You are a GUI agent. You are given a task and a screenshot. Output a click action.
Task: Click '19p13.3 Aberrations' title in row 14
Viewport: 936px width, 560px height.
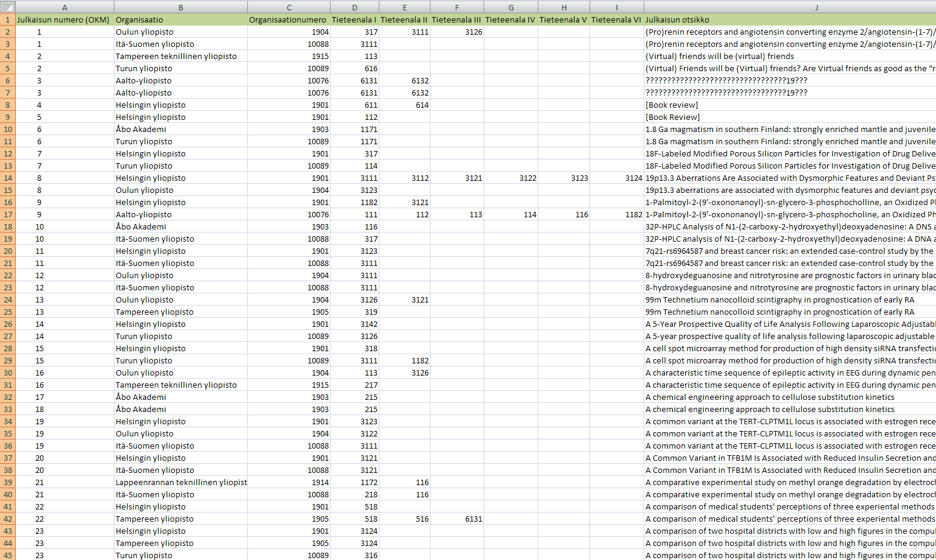click(x=790, y=178)
